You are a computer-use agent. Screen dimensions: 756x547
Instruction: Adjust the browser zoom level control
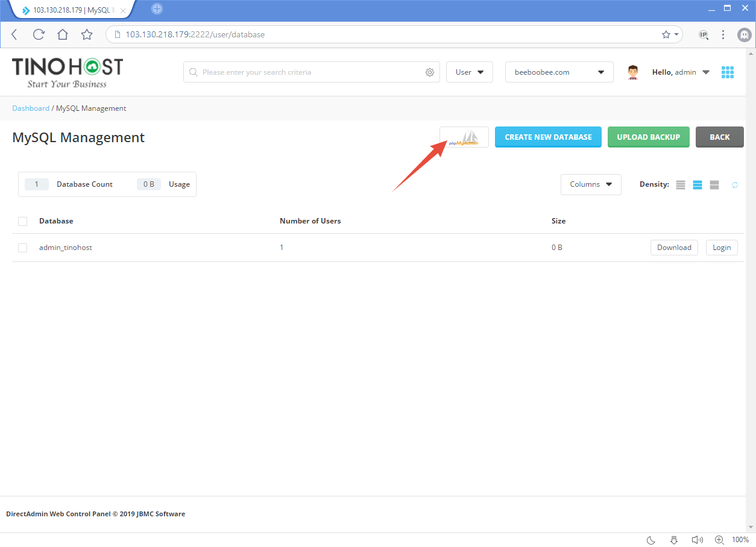pyautogui.click(x=740, y=539)
